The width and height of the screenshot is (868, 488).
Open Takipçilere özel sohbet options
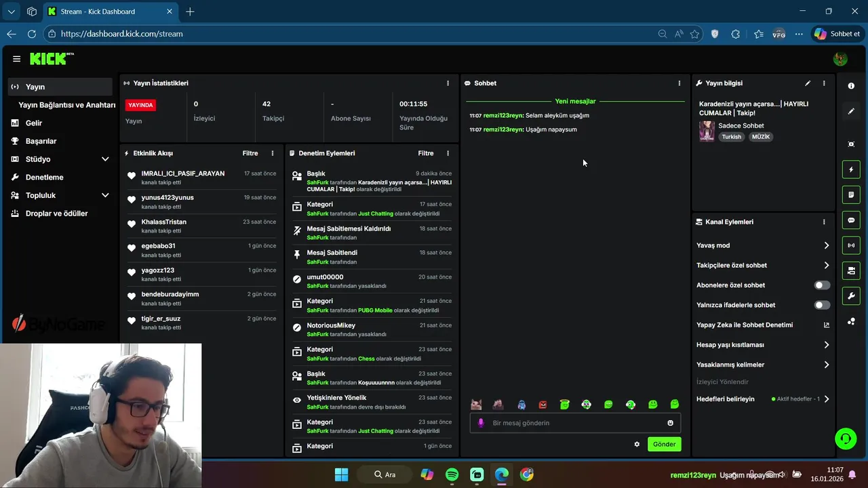click(x=763, y=265)
